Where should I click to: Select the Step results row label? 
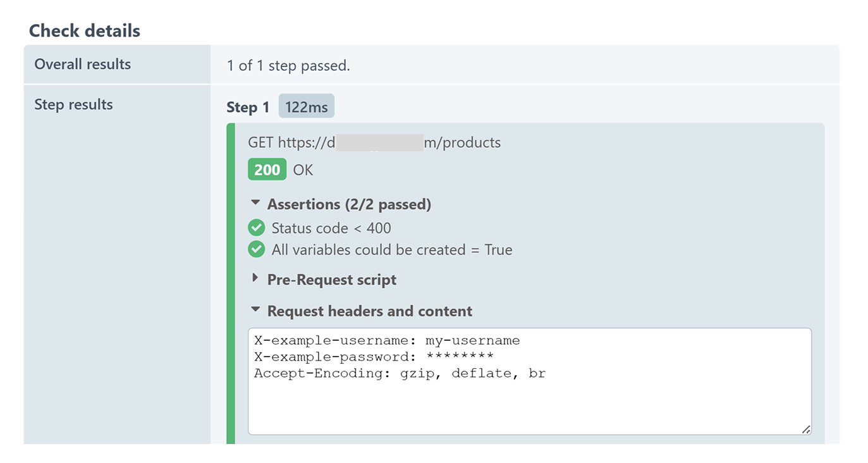pyautogui.click(x=73, y=105)
